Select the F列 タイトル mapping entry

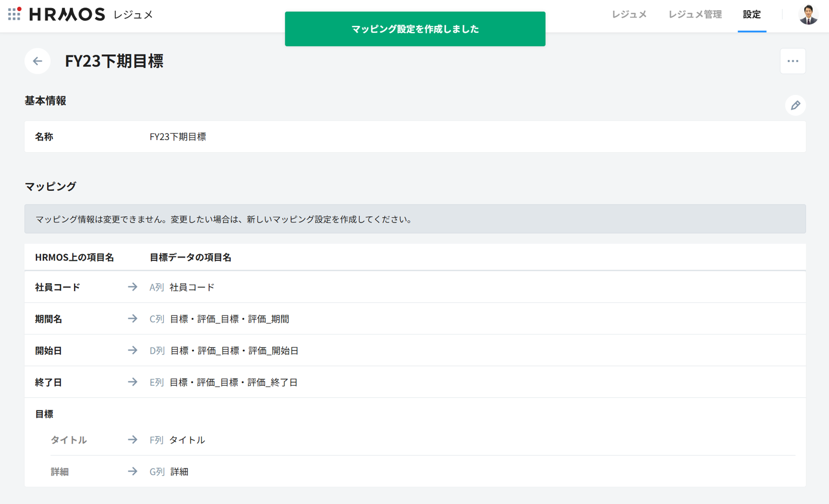coord(177,440)
